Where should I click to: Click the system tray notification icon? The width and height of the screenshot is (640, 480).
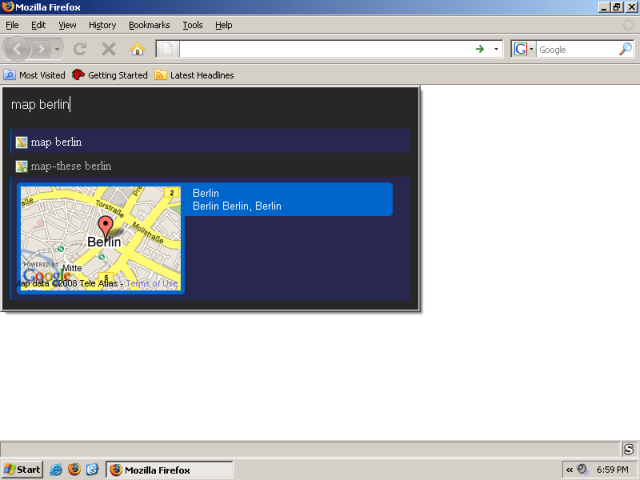pos(583,470)
